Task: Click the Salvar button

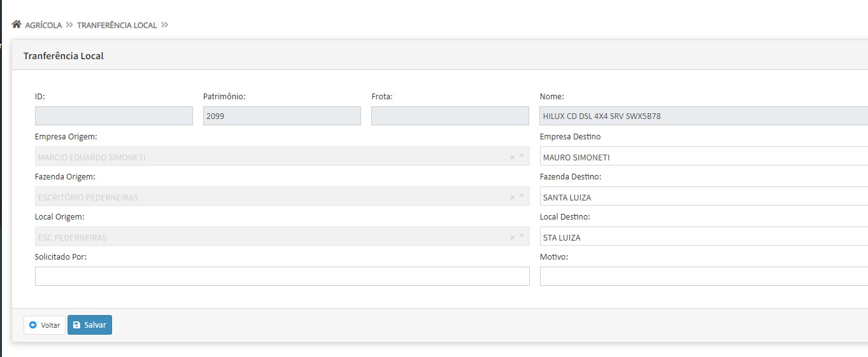Action: 90,325
